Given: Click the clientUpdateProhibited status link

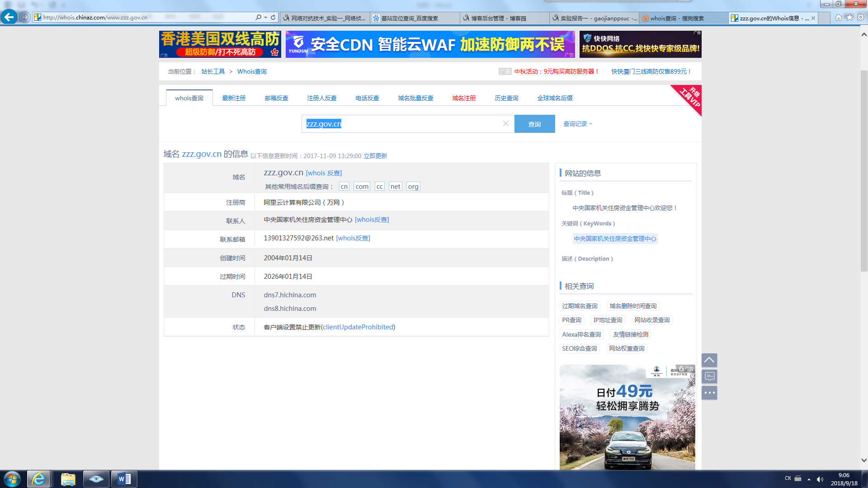Looking at the screenshot, I should 358,327.
